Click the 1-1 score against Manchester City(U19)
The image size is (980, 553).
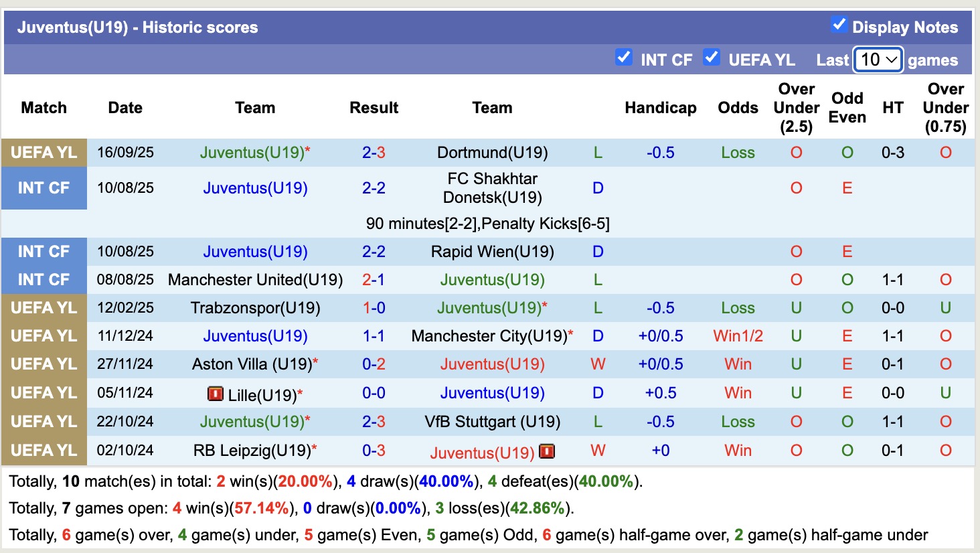(374, 336)
